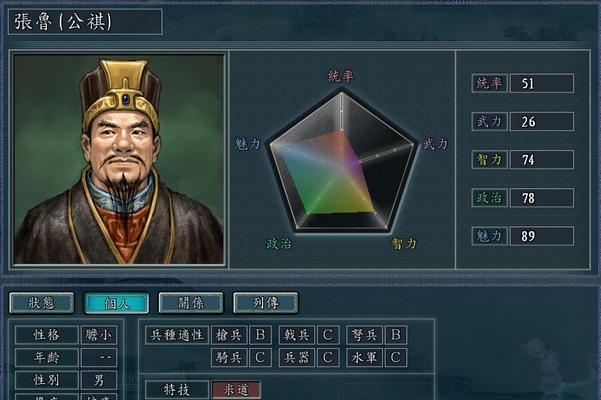The width and height of the screenshot is (601, 400).
Task: Click the 槍兵 aptitude grade B
Action: [x=260, y=335]
